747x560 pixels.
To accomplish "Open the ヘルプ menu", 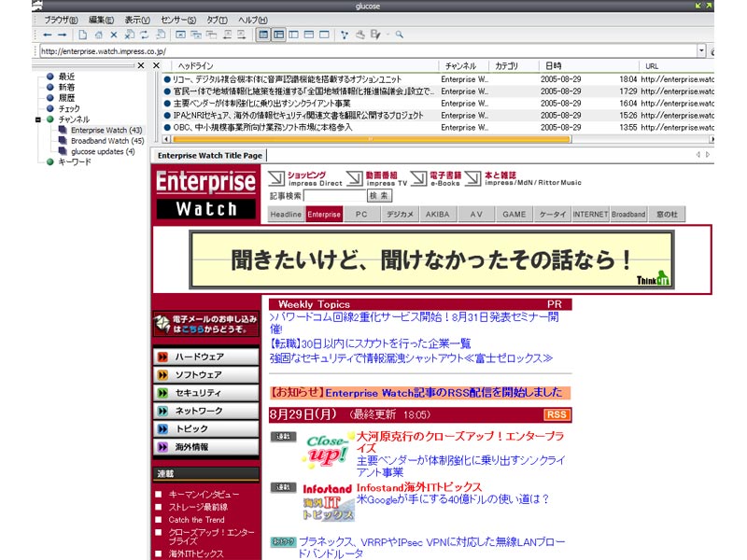I will point(253,20).
